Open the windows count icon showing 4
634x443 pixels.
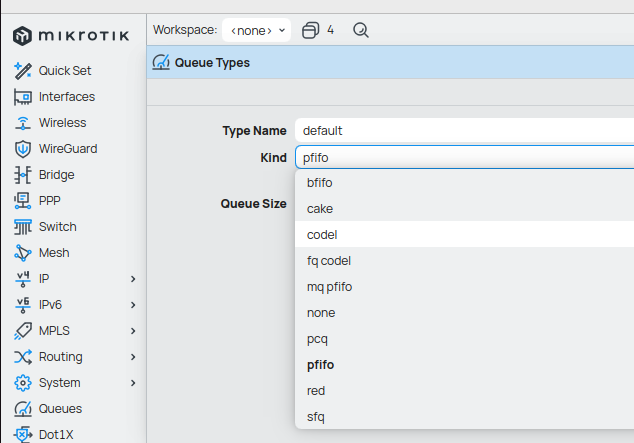(310, 30)
